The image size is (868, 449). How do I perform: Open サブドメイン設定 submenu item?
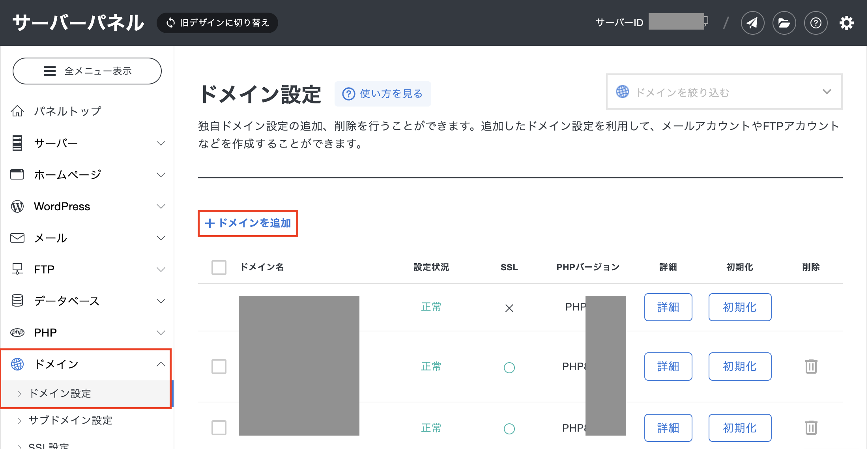(x=70, y=420)
